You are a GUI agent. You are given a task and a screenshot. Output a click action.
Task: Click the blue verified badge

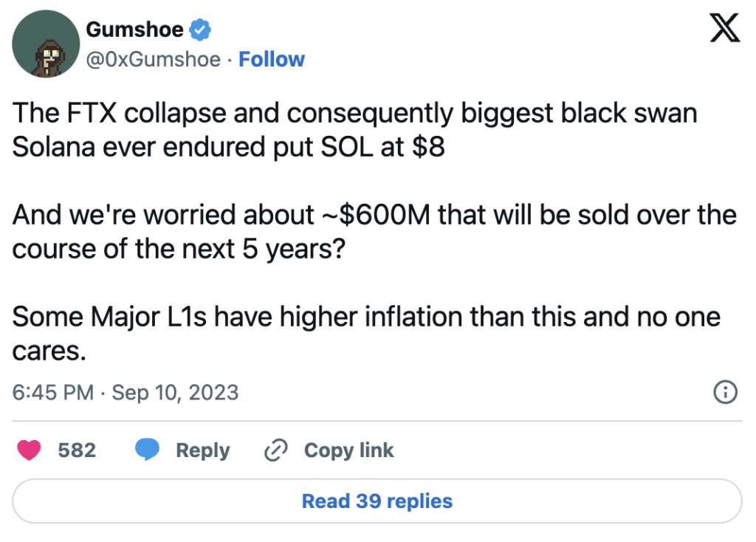pos(201,30)
